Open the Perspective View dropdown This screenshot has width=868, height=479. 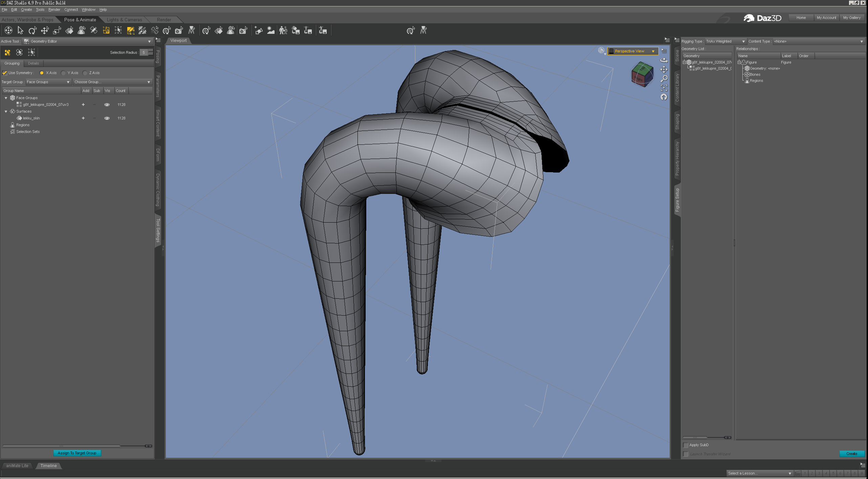[x=632, y=51]
